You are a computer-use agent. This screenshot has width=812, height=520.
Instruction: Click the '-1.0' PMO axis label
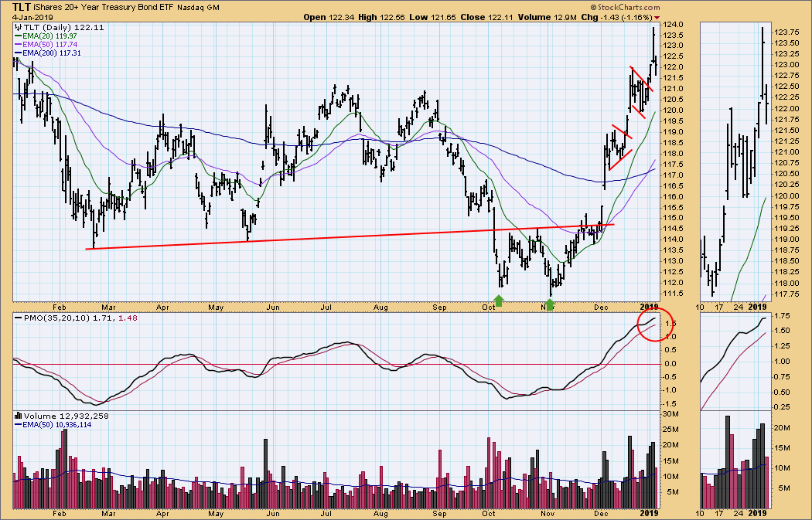point(670,391)
